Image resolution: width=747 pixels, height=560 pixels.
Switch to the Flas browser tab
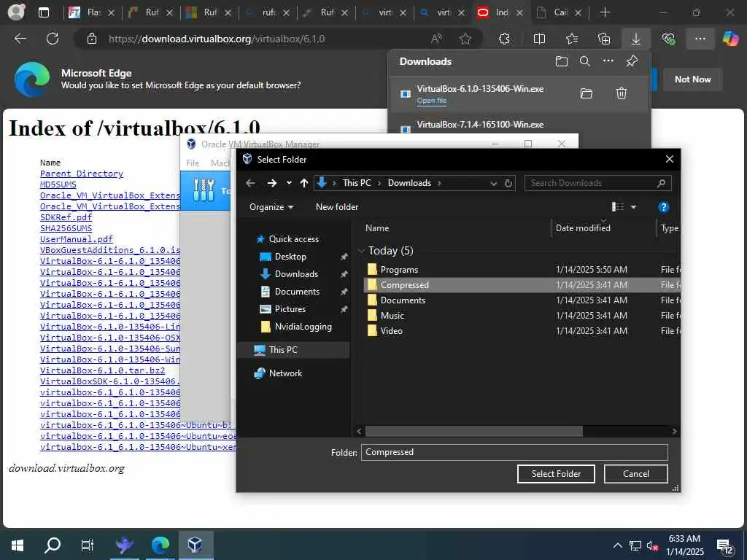click(x=93, y=12)
